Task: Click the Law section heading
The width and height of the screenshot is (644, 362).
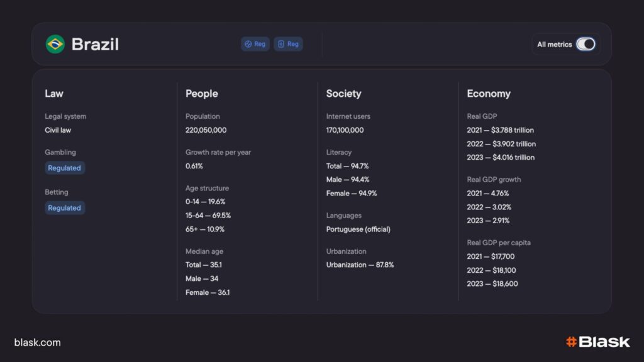Action: pyautogui.click(x=54, y=94)
